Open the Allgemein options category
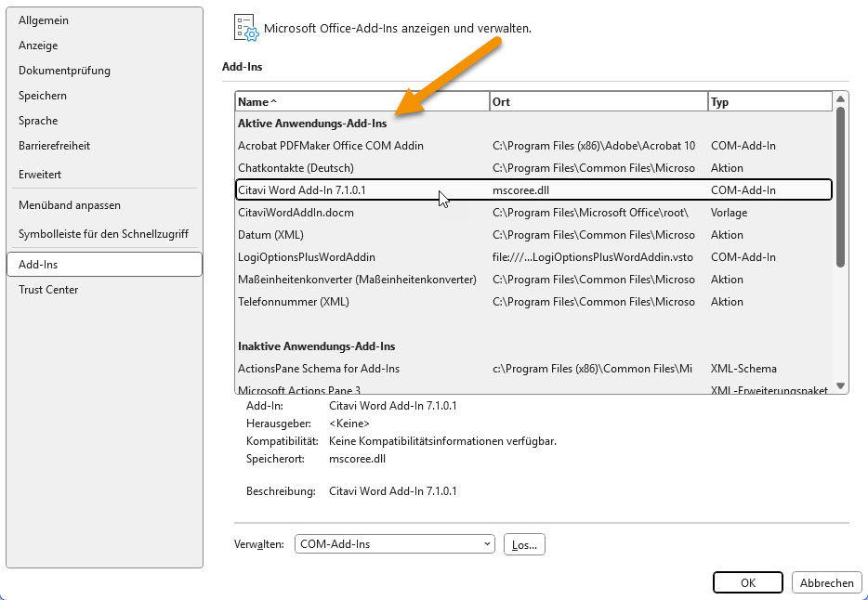Viewport: 868px width, 600px height. point(44,20)
